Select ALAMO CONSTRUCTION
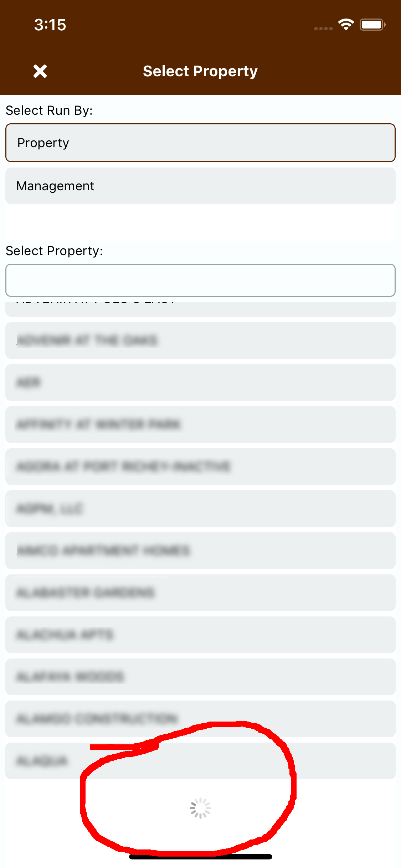Image resolution: width=401 pixels, height=868 pixels. click(200, 719)
